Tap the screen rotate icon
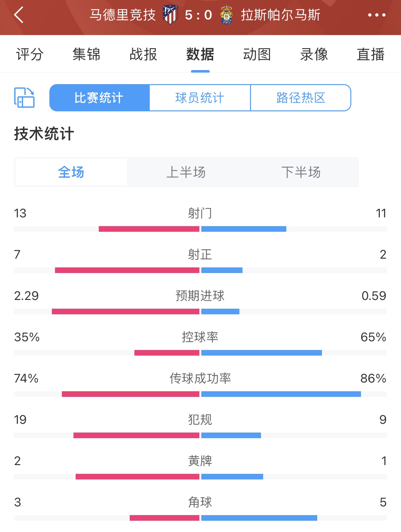Screen dimensions: 401x532 tap(24, 98)
